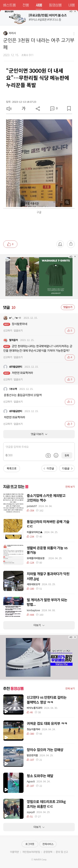Click the 댓글쓰기 button
Viewport: 78px width, 868px height.
68,307
